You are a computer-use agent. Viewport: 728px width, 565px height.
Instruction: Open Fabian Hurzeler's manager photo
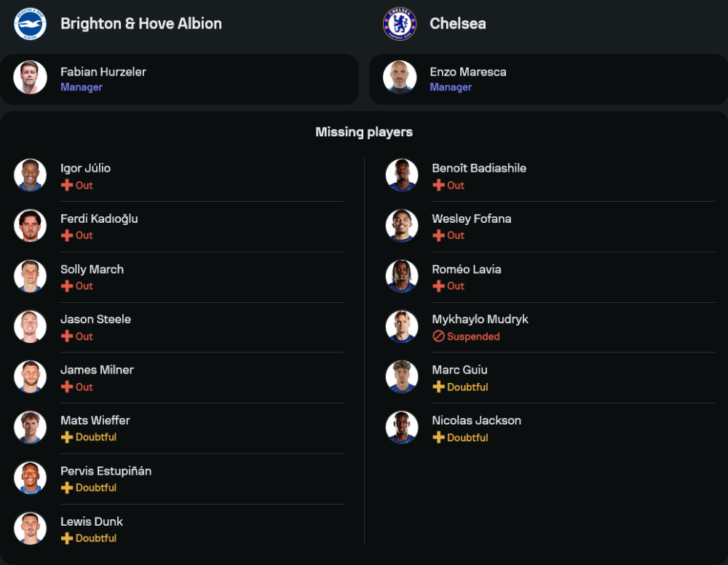click(x=30, y=77)
